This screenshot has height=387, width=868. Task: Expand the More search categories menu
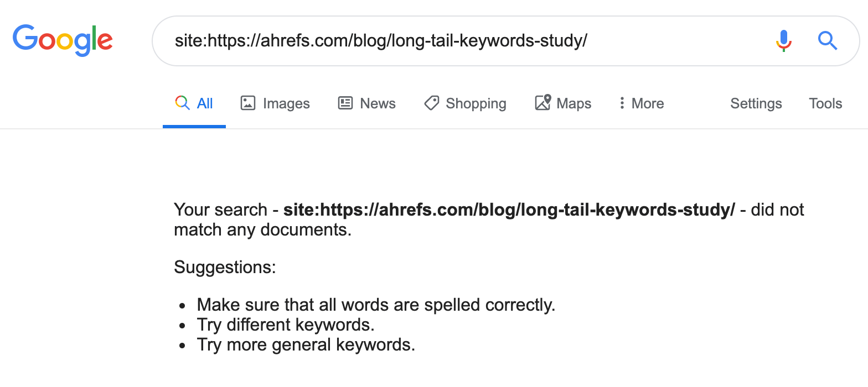click(647, 103)
